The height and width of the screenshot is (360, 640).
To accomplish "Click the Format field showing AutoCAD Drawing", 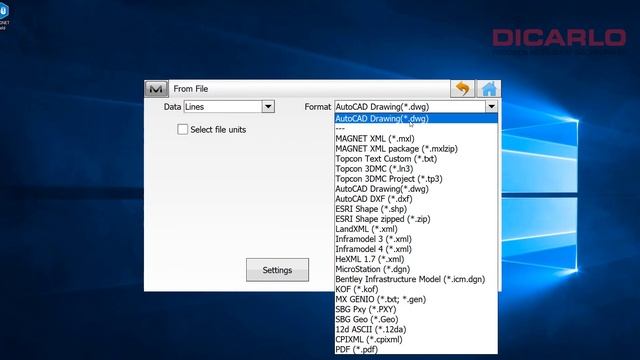I will pos(410,107).
